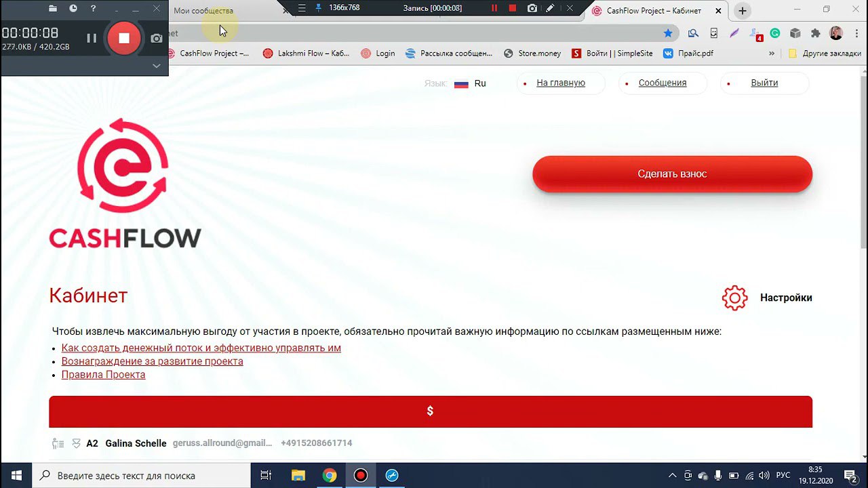Activate the pencil draw tool on the recording bar
The width and height of the screenshot is (868, 488).
(x=551, y=8)
